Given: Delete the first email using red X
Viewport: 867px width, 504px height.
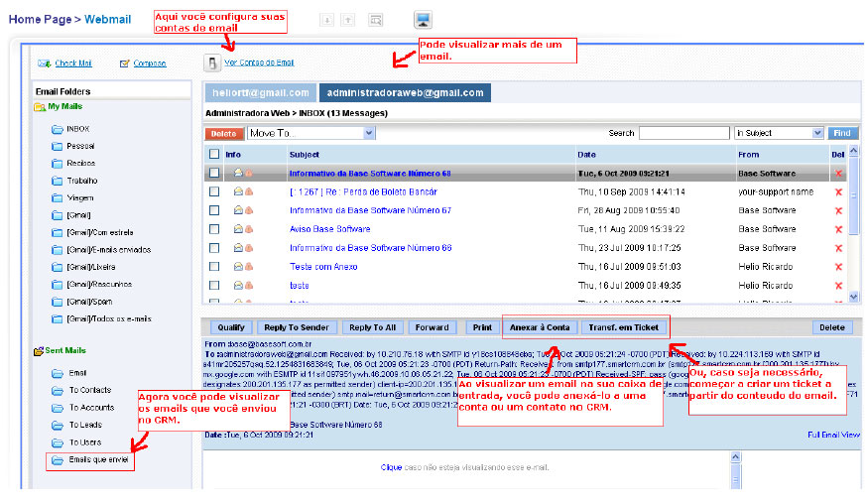Looking at the screenshot, I should [838, 174].
